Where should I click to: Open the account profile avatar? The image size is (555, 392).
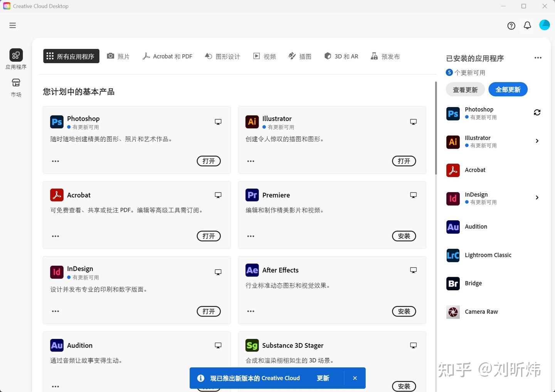[x=544, y=25]
